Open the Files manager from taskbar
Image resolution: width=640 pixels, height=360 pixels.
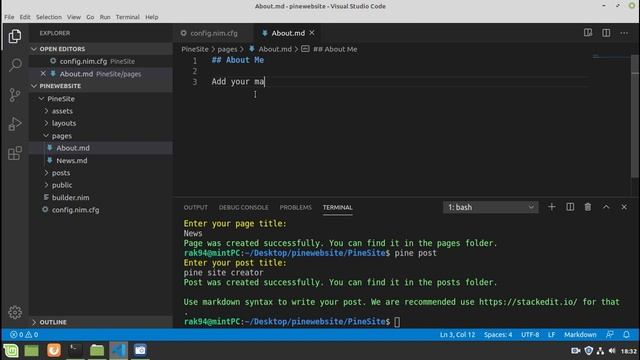(x=97, y=350)
